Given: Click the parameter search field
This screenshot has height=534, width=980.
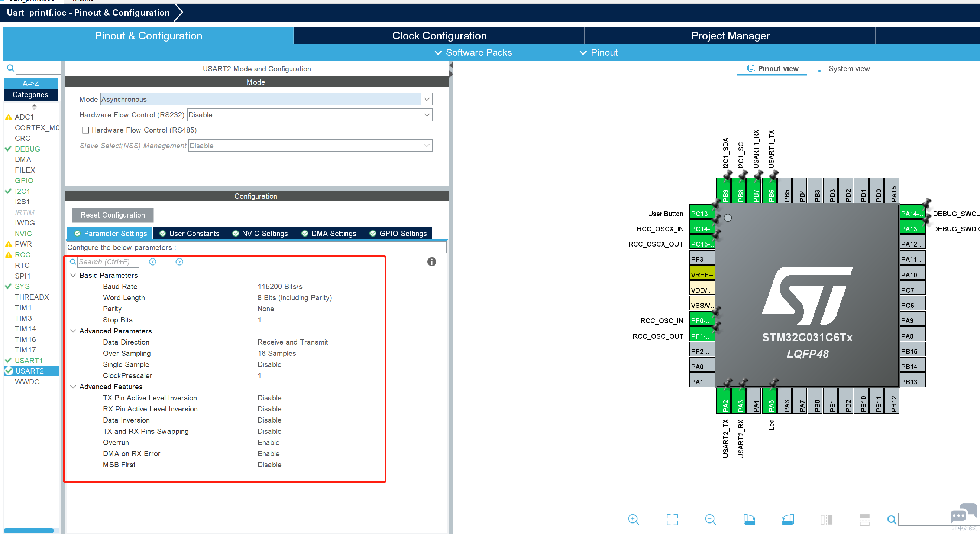Looking at the screenshot, I should (x=108, y=261).
